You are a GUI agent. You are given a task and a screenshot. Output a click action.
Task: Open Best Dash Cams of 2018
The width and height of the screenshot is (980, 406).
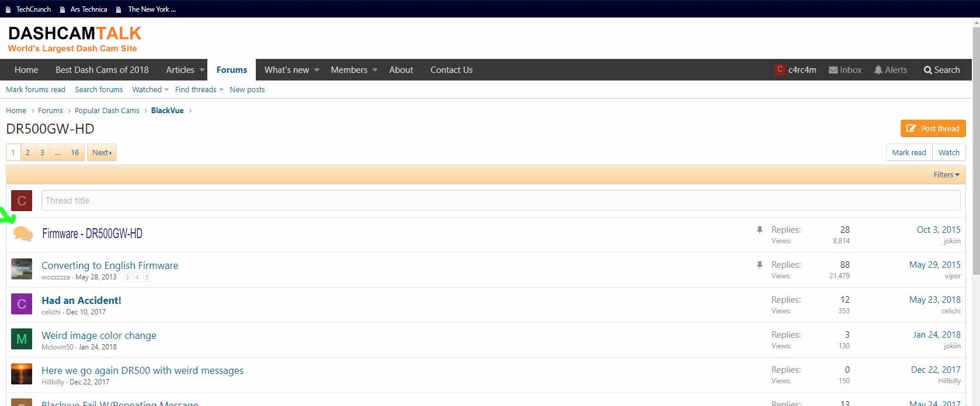point(102,70)
